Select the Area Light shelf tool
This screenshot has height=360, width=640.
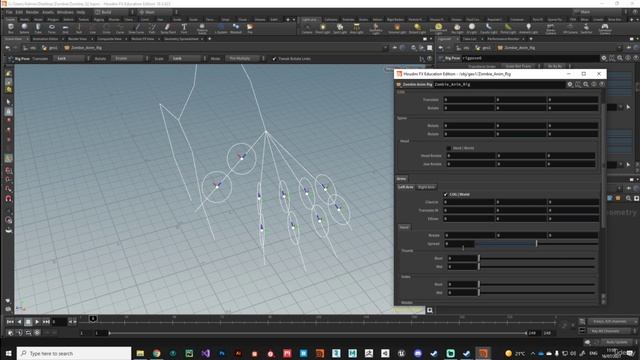(356, 28)
